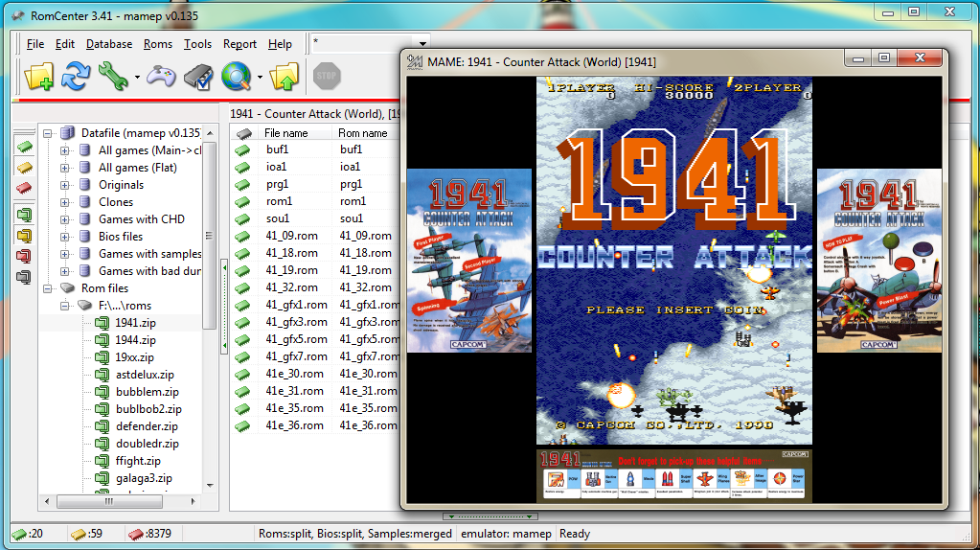The image size is (980, 550).
Task: Toggle the yellow chip filter in left strip
Action: [24, 167]
